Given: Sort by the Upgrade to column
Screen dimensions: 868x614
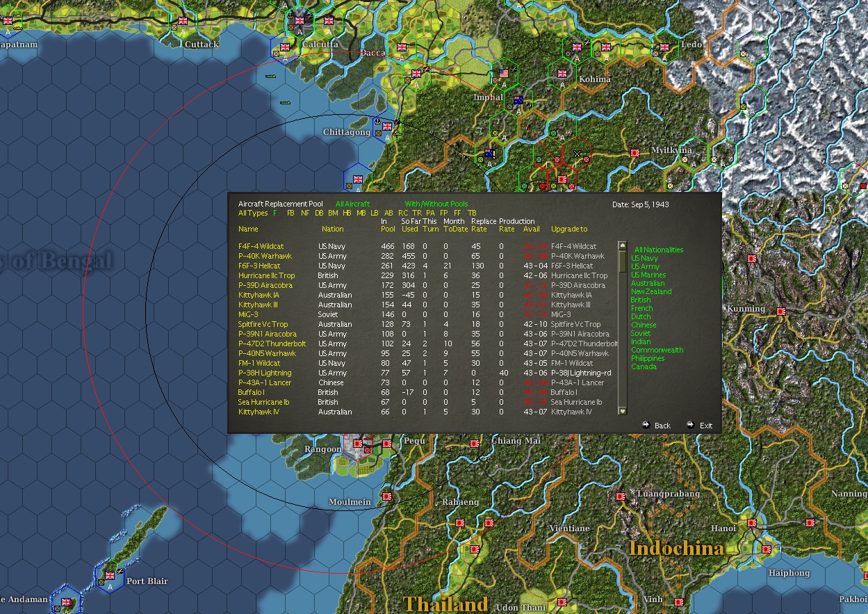Looking at the screenshot, I should tap(568, 229).
